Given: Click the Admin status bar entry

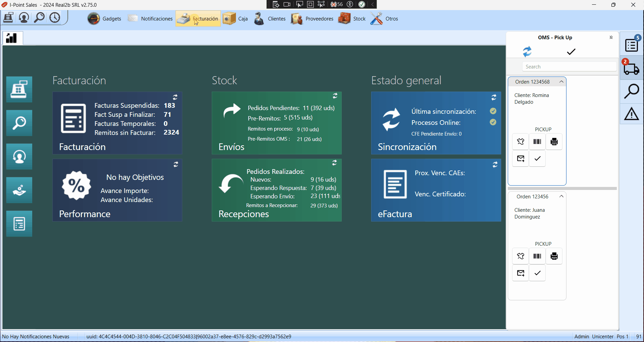Looking at the screenshot, I should pos(582,336).
